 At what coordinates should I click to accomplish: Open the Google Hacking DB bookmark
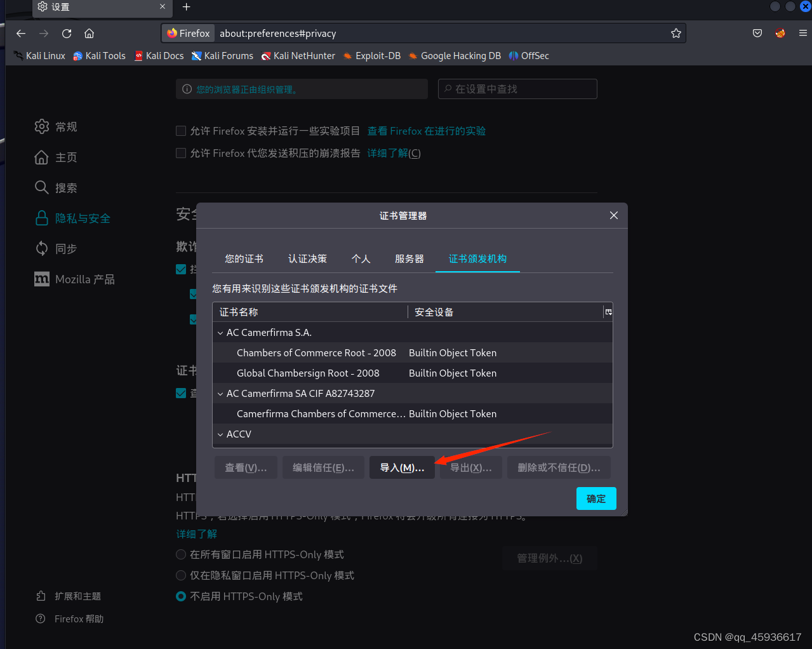tap(455, 56)
